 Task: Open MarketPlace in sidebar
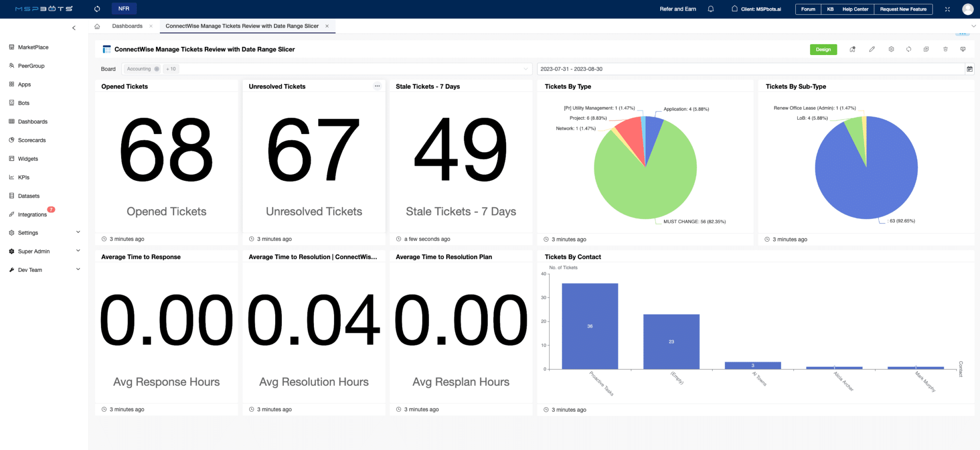(33, 47)
